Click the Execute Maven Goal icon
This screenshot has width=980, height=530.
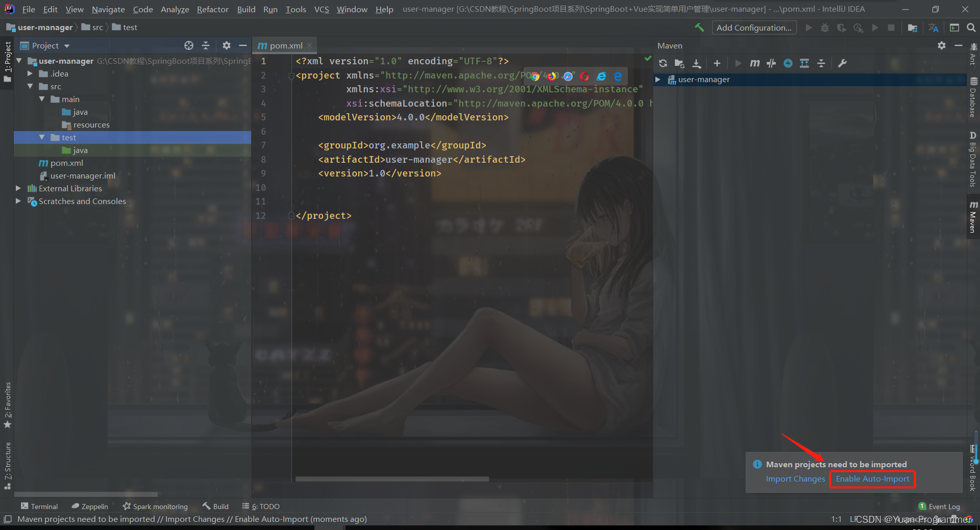pos(755,63)
